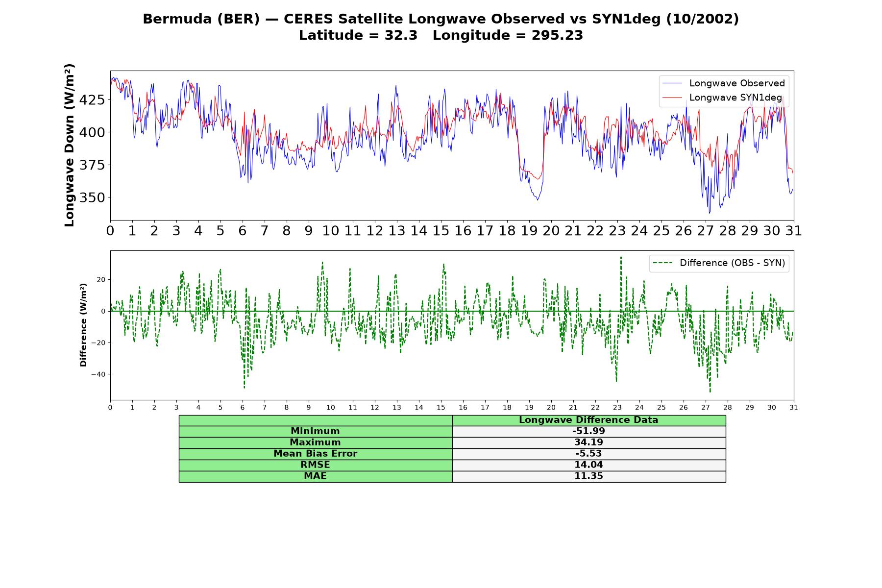This screenshot has width=882, height=588.
Task: Click the green dashed legend line sample
Action: 662,263
